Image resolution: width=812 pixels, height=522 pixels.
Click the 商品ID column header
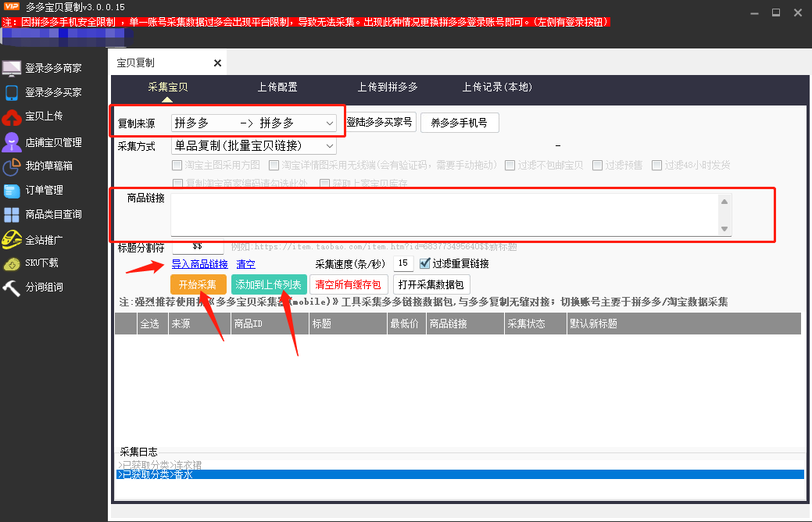pos(270,324)
